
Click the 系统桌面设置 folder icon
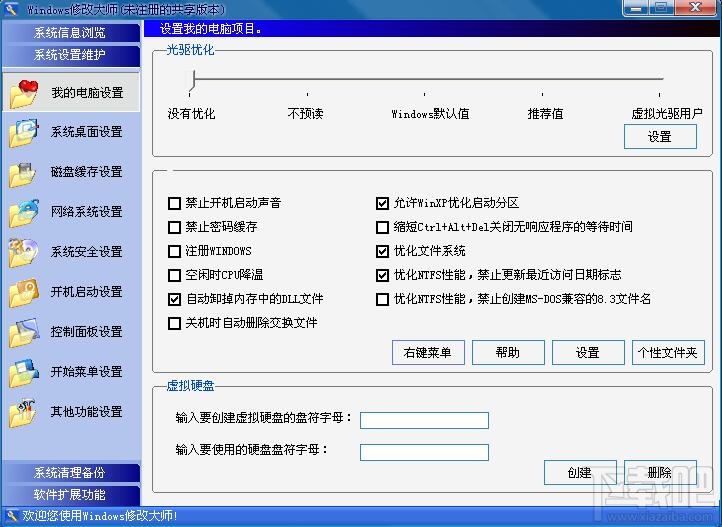click(x=24, y=133)
